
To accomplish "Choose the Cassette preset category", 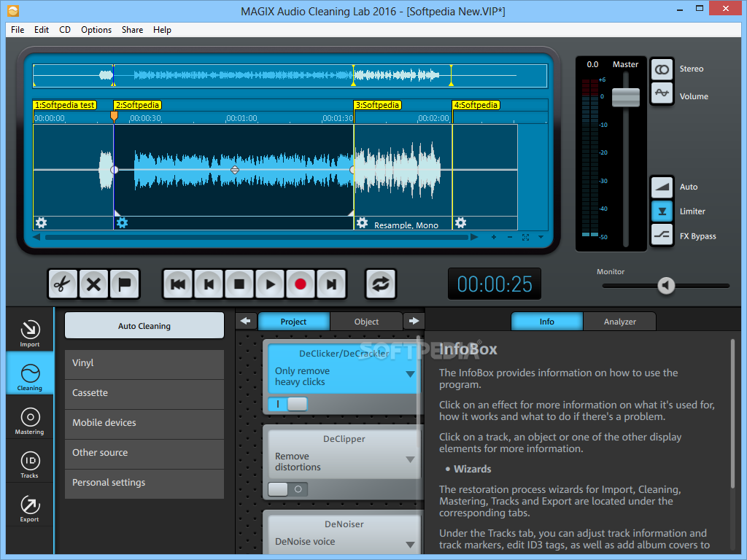I will (x=144, y=394).
